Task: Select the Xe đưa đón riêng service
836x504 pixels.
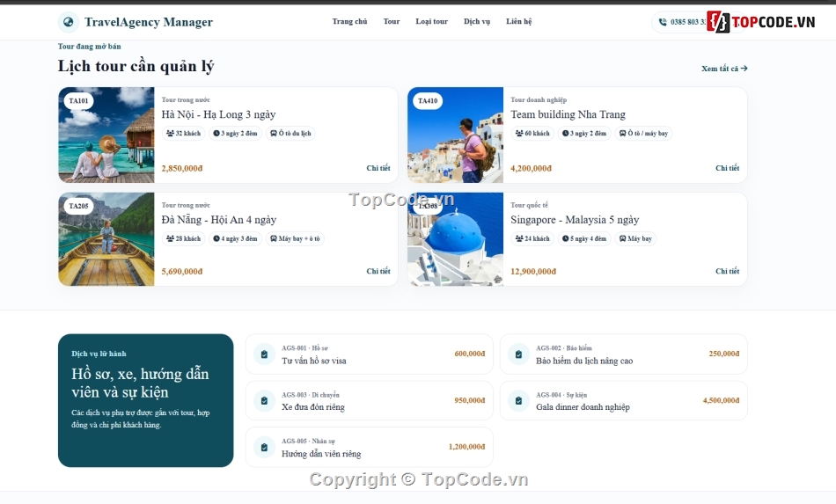Action: click(x=369, y=400)
